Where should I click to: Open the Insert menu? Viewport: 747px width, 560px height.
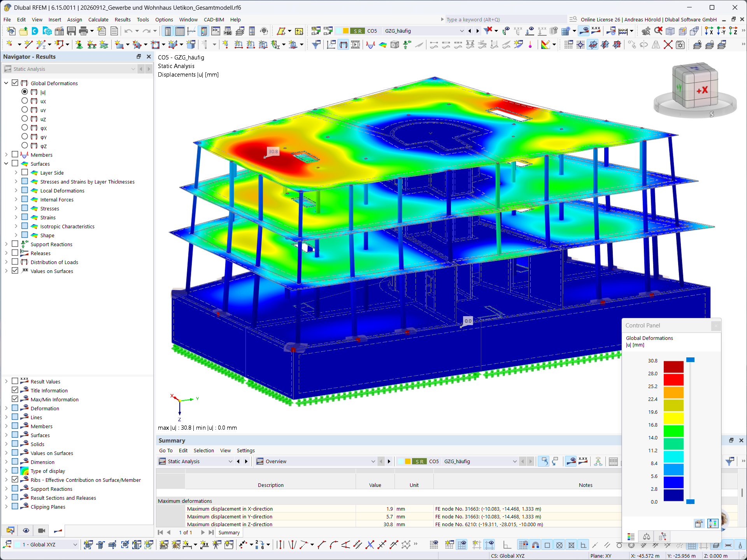click(54, 19)
